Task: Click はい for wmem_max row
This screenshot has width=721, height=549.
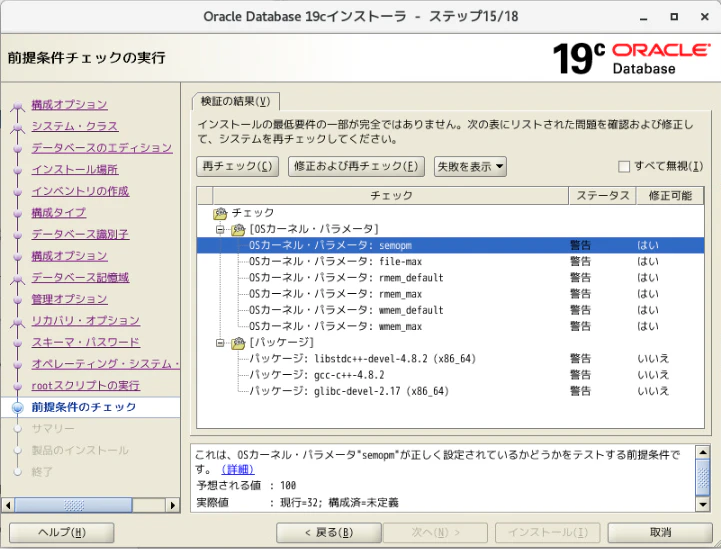Action: point(648,326)
